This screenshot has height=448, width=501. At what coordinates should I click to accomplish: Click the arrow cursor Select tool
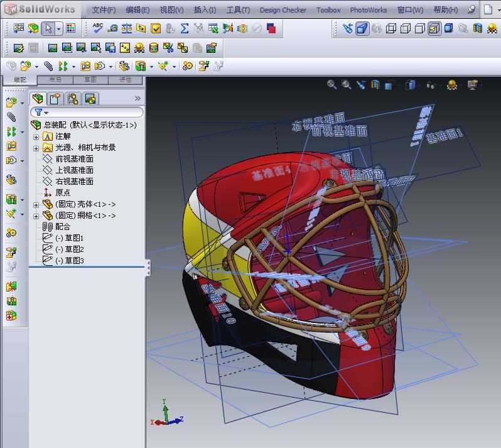point(48,28)
